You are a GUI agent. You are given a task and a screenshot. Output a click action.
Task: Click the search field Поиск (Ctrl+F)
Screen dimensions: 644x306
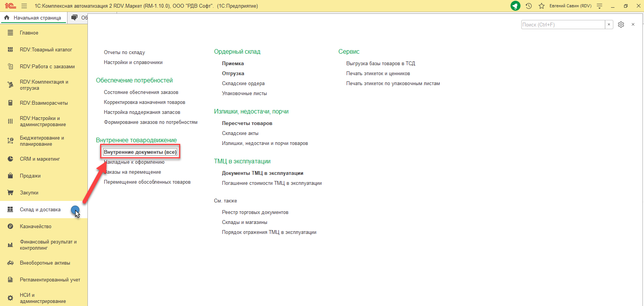(x=563, y=25)
